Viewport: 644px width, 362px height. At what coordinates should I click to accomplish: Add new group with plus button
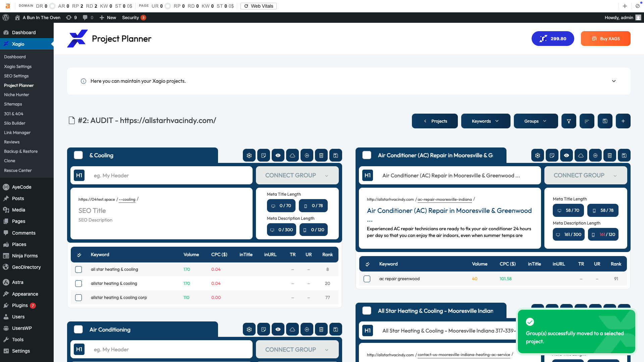click(x=623, y=121)
